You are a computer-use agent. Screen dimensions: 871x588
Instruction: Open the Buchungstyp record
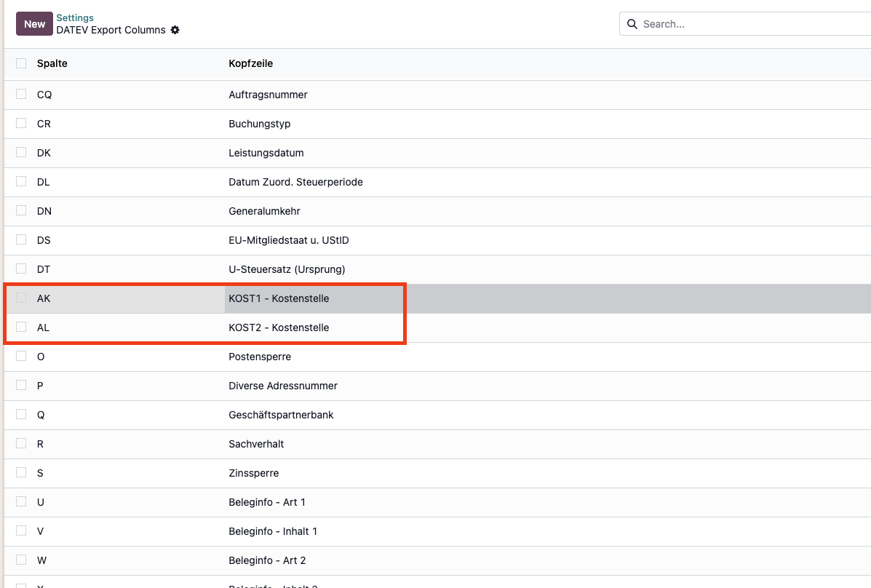[260, 124]
